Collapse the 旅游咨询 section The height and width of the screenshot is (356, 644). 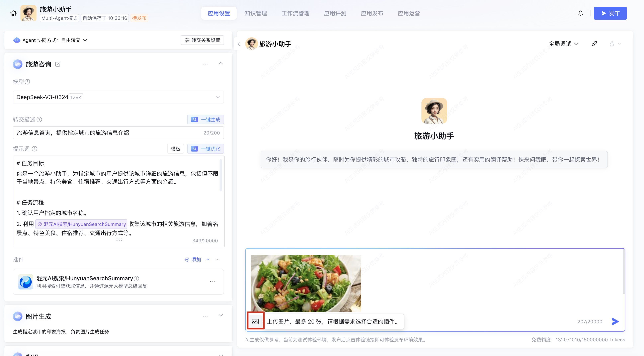(221, 64)
